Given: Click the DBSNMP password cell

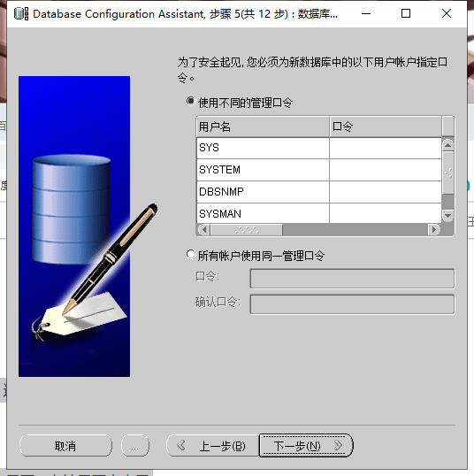Looking at the screenshot, I should 386,192.
